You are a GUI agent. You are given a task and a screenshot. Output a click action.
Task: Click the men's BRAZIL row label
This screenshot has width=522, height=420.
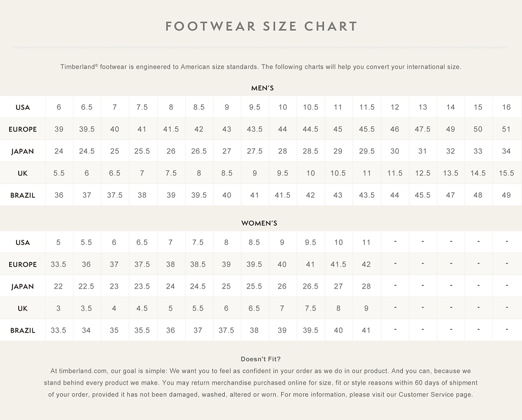pos(23,195)
